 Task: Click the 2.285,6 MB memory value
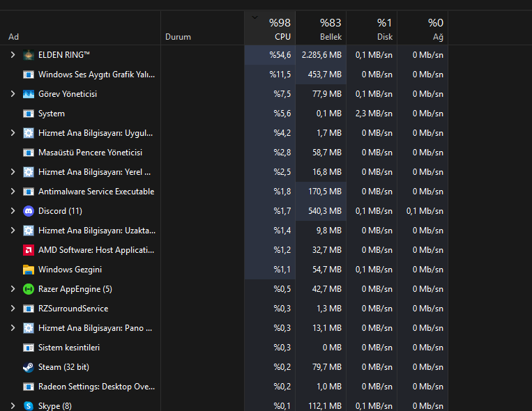click(321, 55)
